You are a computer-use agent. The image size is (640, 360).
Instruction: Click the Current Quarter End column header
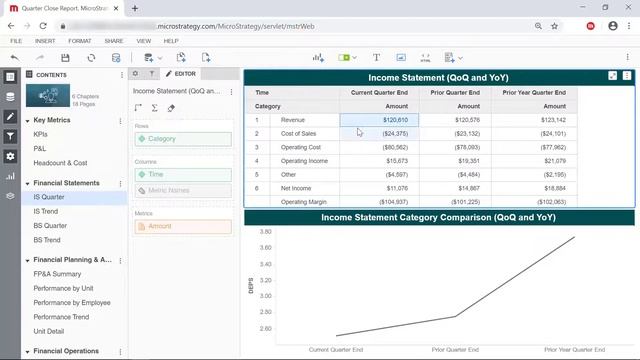click(x=379, y=93)
